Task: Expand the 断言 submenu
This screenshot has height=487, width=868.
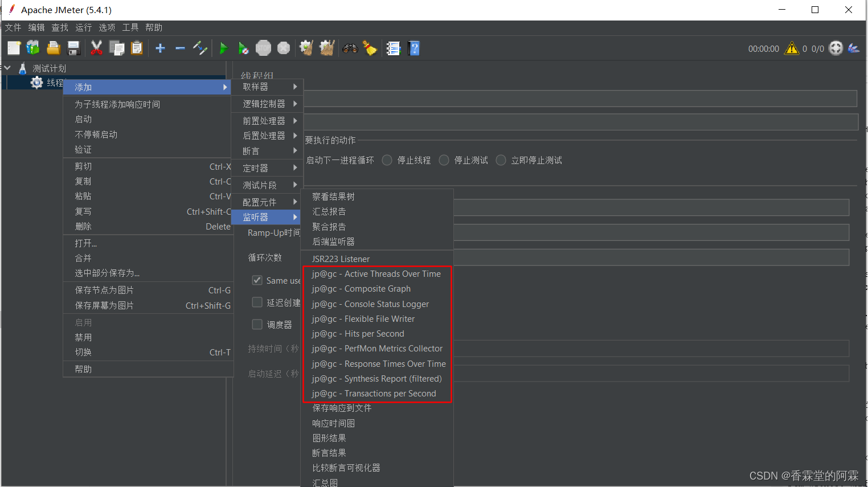Action: (267, 151)
